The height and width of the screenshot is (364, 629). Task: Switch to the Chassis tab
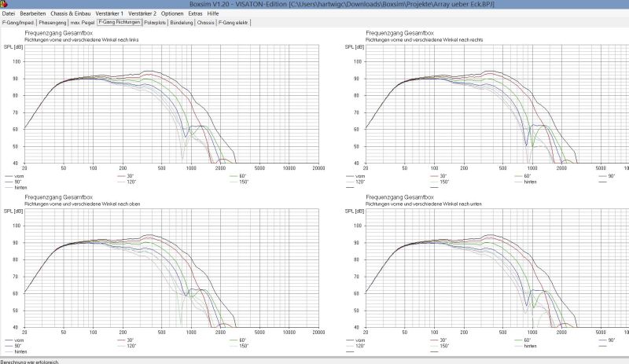pos(206,23)
